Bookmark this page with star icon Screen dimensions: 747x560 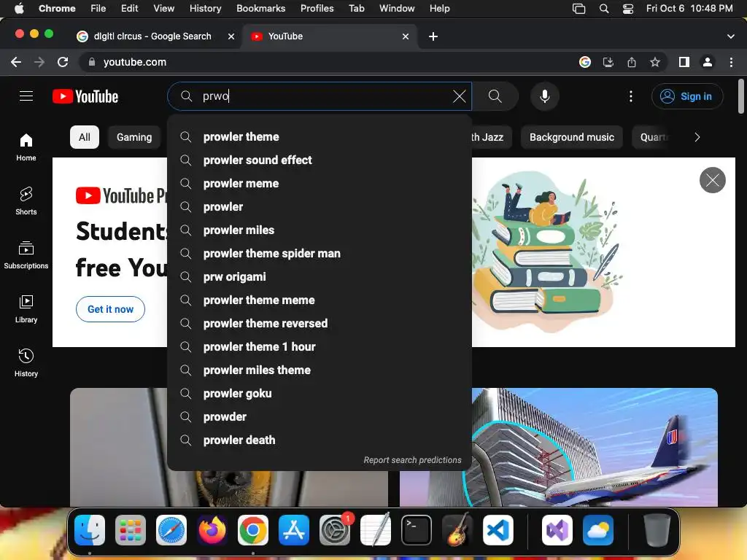[x=655, y=62]
